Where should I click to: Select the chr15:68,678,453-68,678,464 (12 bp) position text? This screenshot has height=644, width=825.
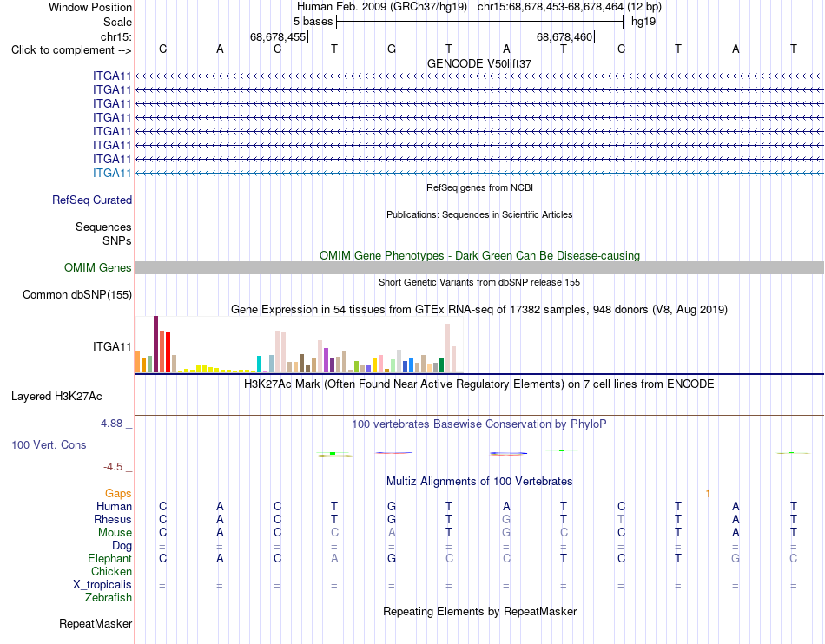[x=570, y=7]
